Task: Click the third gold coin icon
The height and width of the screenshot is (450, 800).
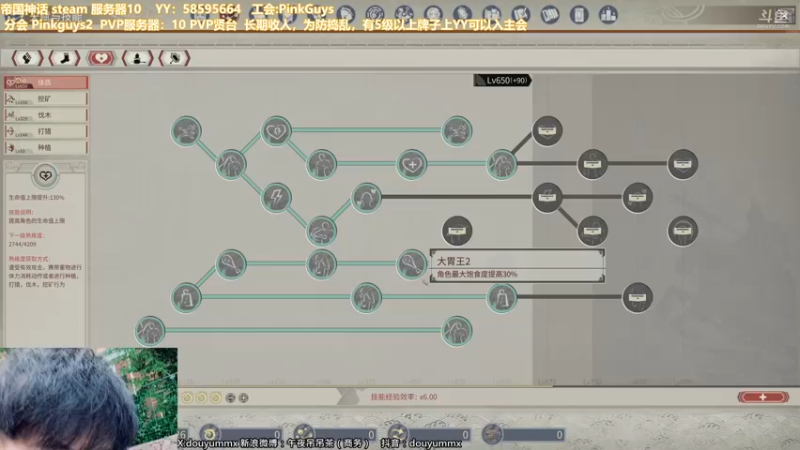Action: tap(216, 397)
